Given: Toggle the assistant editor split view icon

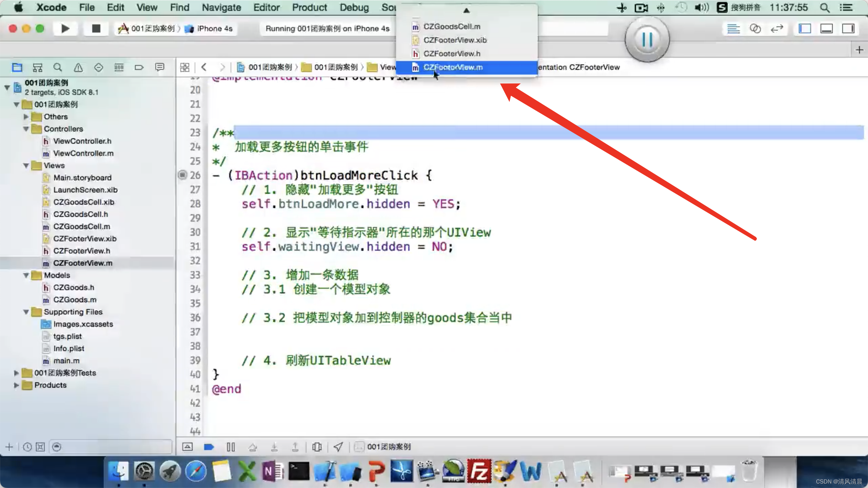Looking at the screenshot, I should pyautogui.click(x=755, y=28).
